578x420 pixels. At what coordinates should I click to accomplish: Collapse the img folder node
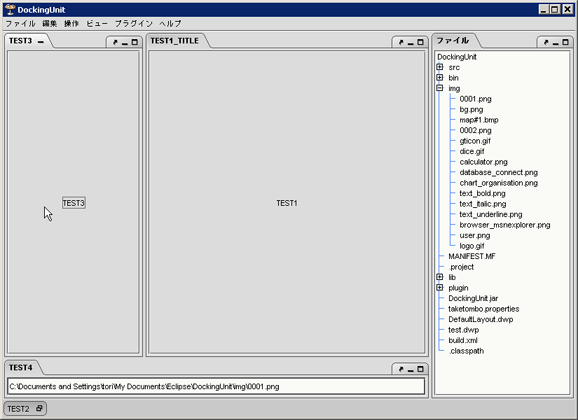pos(440,88)
